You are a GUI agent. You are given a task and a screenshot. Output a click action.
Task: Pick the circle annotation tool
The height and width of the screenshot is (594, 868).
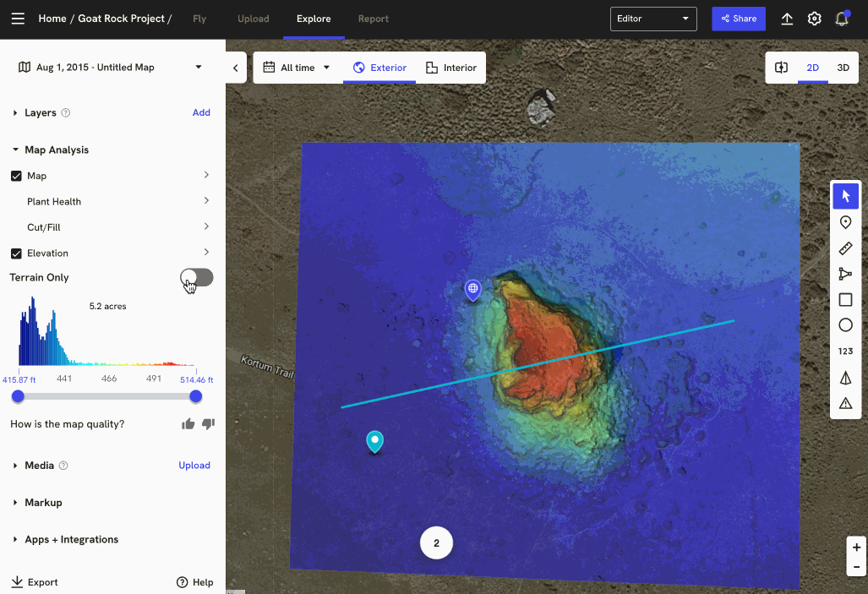845,325
